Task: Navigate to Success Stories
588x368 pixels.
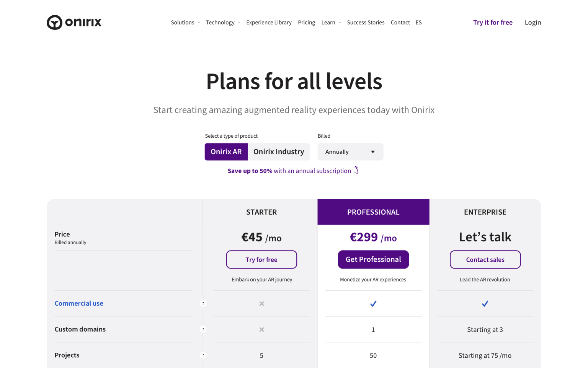Action: [366, 22]
